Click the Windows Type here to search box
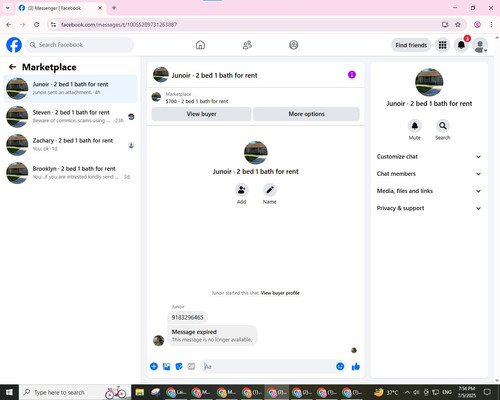The height and width of the screenshot is (400, 500). click(x=75, y=392)
